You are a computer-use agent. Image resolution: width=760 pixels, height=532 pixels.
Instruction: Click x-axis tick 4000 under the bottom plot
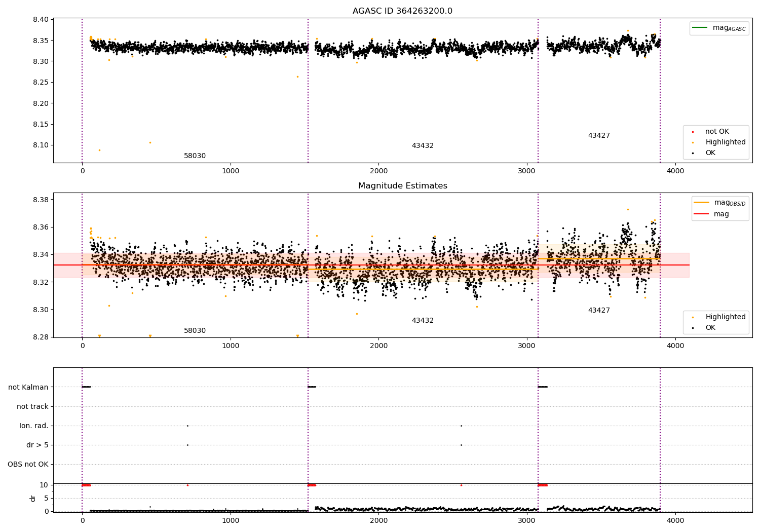pyautogui.click(x=675, y=520)
